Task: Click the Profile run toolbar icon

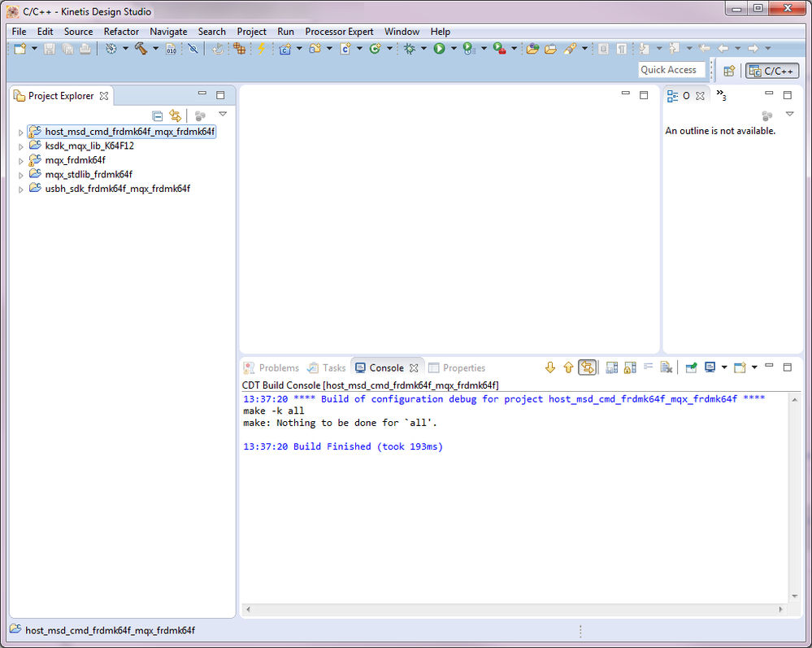Action: click(x=469, y=49)
